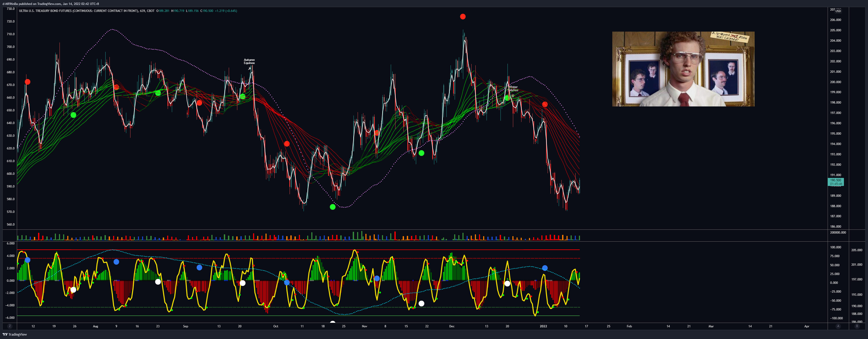The image size is (868, 339).
Task: Click the Apr label on time axis
Action: click(807, 326)
